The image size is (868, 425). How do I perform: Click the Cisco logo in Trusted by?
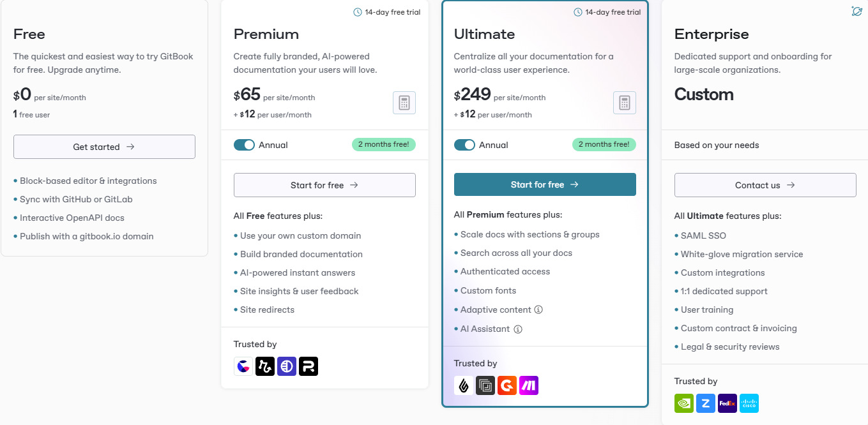point(749,403)
